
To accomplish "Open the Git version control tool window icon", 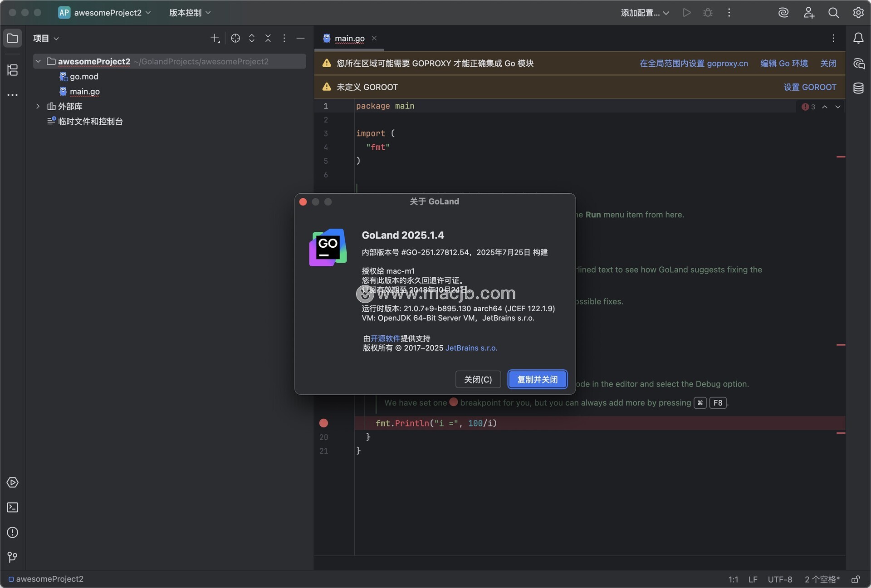I will (x=13, y=557).
